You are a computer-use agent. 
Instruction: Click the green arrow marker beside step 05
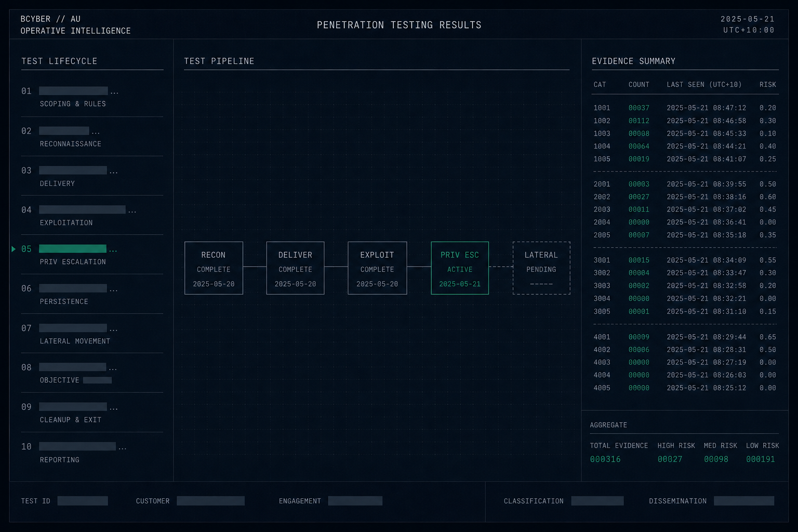[14, 249]
